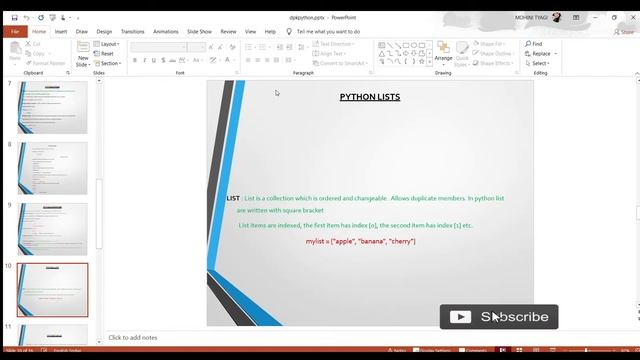The height and width of the screenshot is (360, 640).
Task: Select the Rectangle shape in gallery
Action: (x=406, y=45)
